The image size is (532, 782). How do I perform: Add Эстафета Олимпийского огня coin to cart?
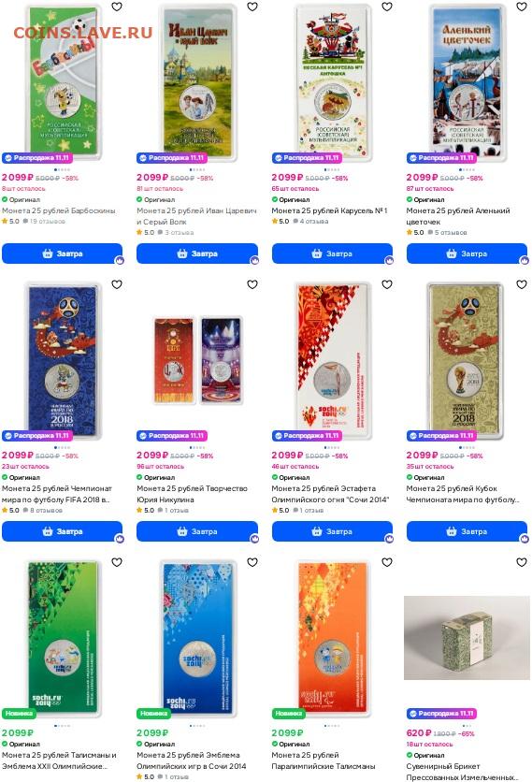click(332, 531)
